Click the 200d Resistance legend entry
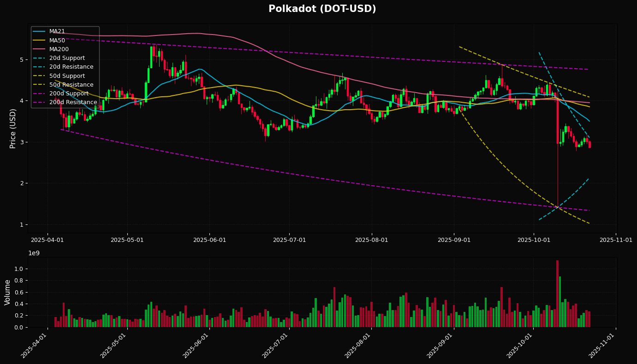This screenshot has height=364, width=637. tap(73, 102)
